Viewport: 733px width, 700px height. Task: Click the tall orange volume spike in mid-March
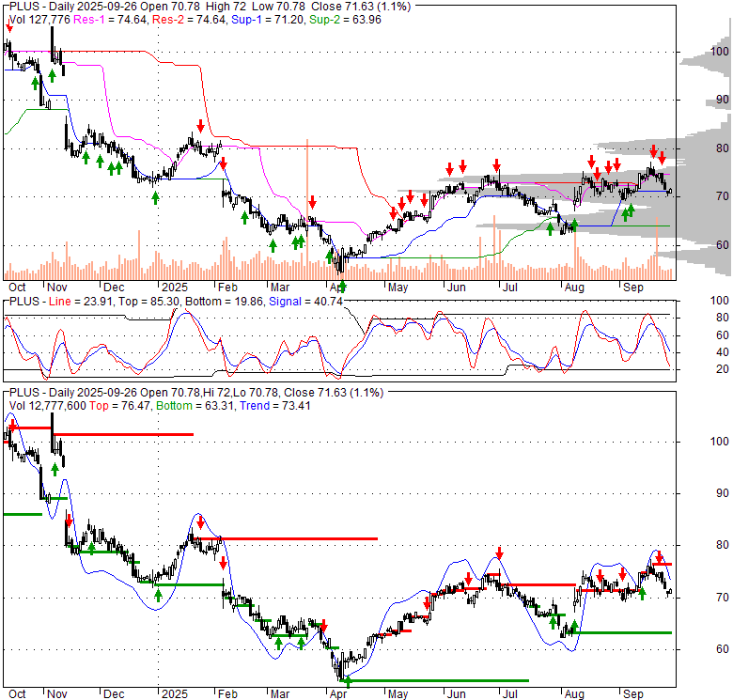pos(307,210)
